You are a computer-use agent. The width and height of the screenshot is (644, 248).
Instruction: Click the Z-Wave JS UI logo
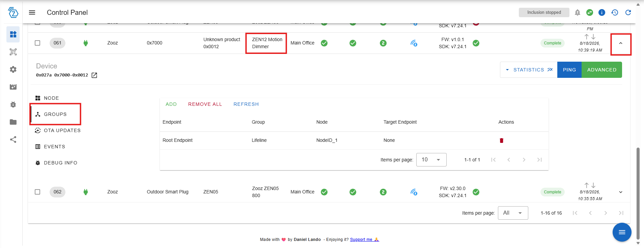pyautogui.click(x=13, y=12)
